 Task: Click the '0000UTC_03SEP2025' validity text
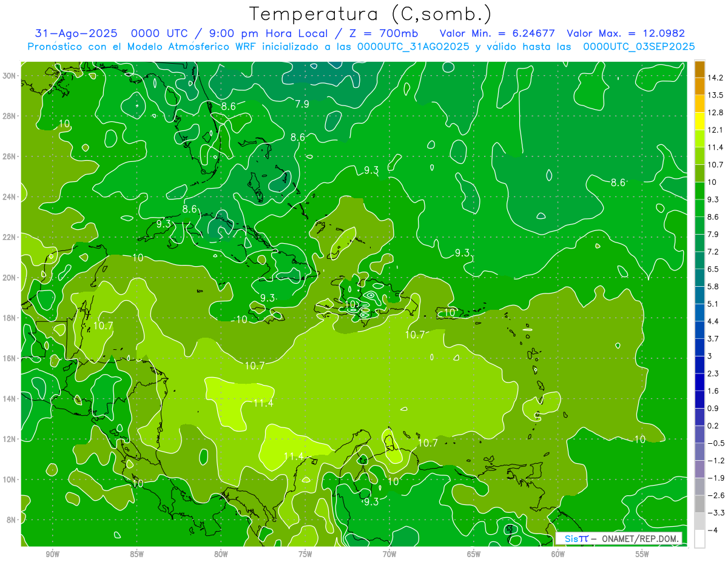point(639,47)
